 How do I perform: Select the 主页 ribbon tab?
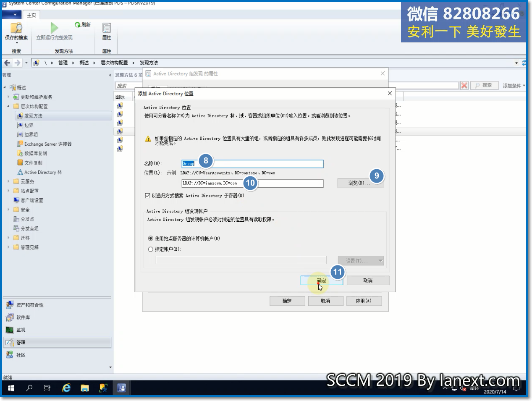click(31, 15)
